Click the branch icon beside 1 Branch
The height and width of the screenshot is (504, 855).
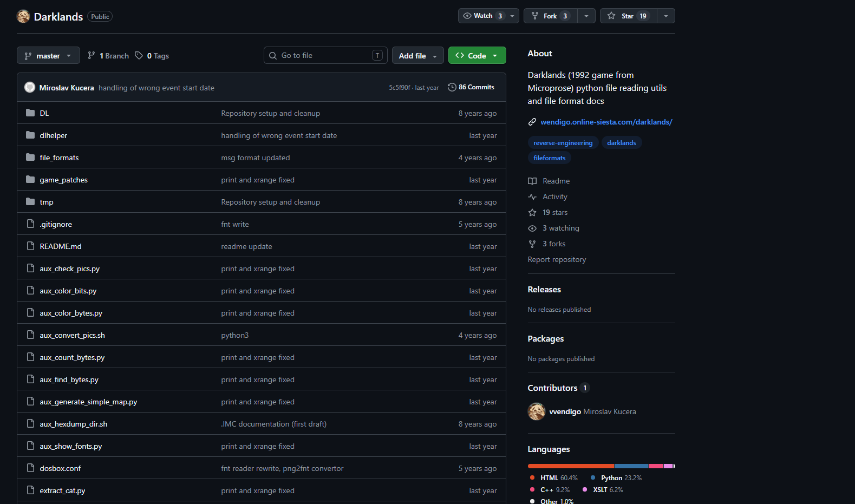pyautogui.click(x=92, y=55)
